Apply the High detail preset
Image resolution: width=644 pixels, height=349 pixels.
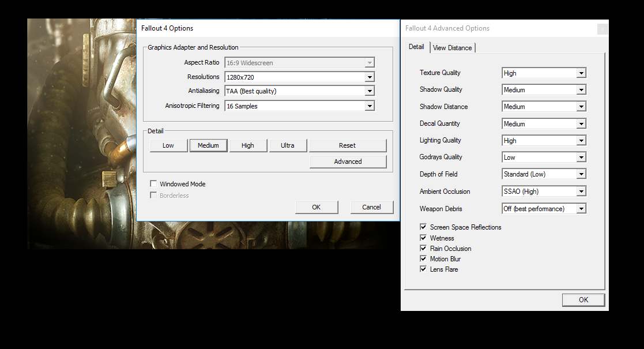[248, 145]
